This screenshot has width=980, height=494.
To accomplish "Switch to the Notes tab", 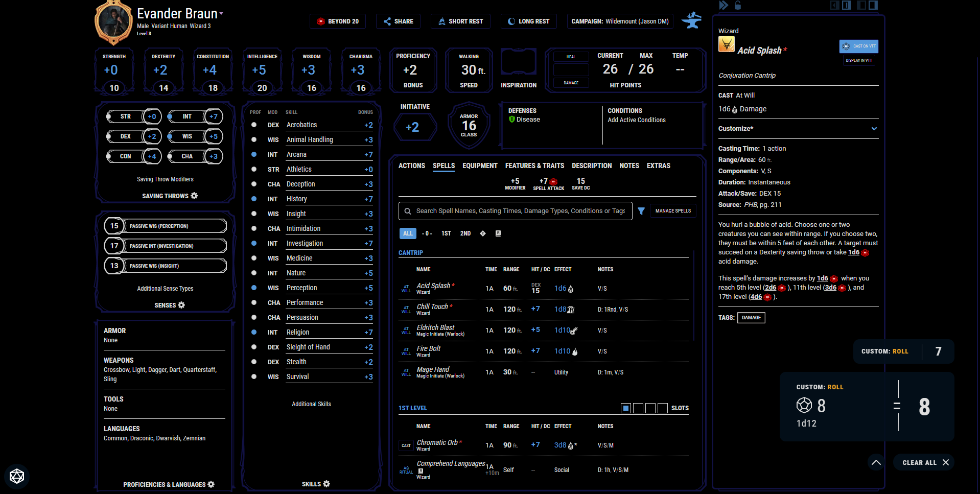I will coord(629,166).
